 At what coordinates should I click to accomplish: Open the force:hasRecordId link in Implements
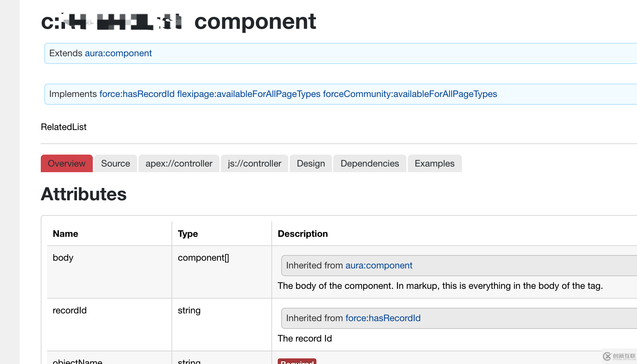click(x=137, y=94)
